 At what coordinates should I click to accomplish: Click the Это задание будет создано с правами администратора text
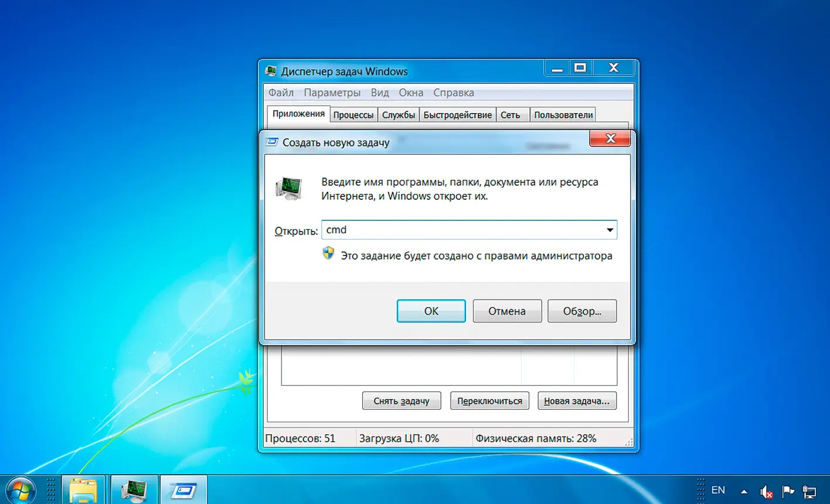pyautogui.click(x=477, y=256)
